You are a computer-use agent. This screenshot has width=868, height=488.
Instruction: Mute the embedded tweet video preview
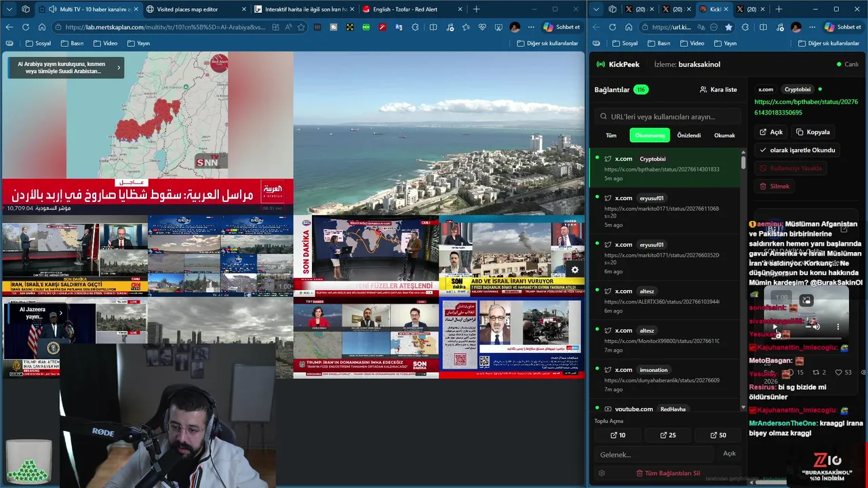pos(816,327)
